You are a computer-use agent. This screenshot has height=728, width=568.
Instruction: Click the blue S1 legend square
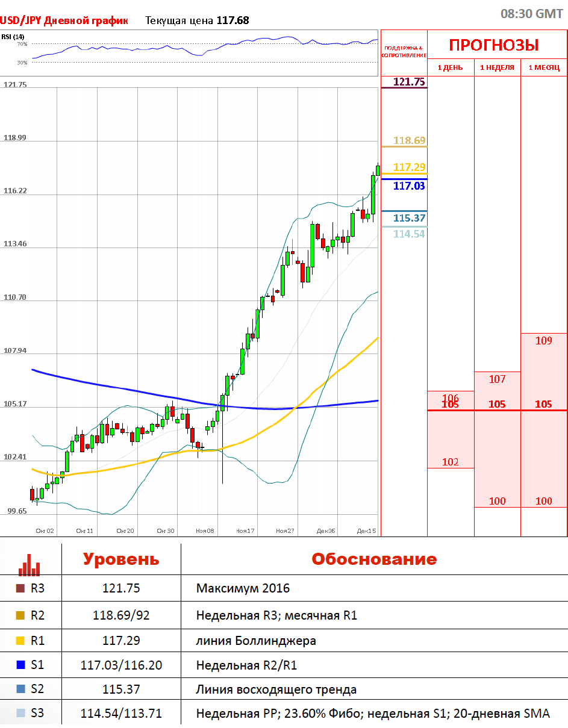20,665
